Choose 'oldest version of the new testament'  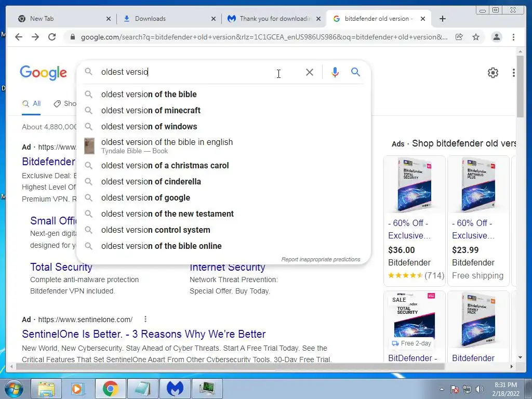click(x=224, y=214)
